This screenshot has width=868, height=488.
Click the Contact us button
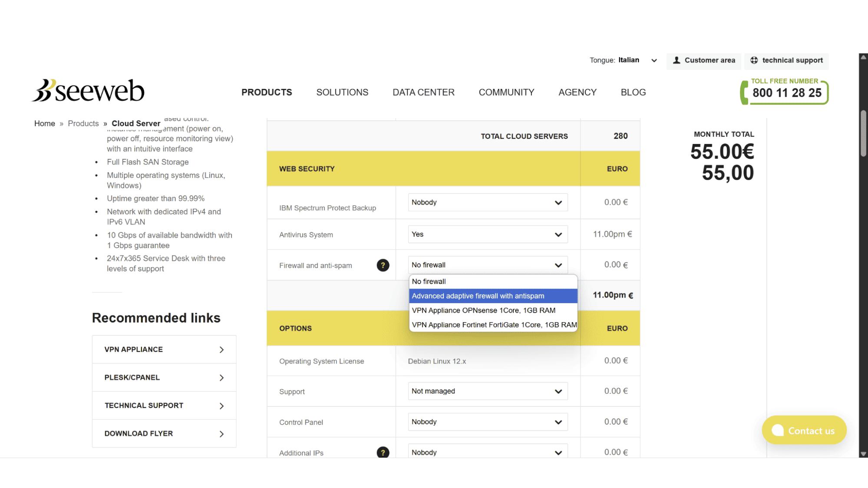tap(804, 430)
